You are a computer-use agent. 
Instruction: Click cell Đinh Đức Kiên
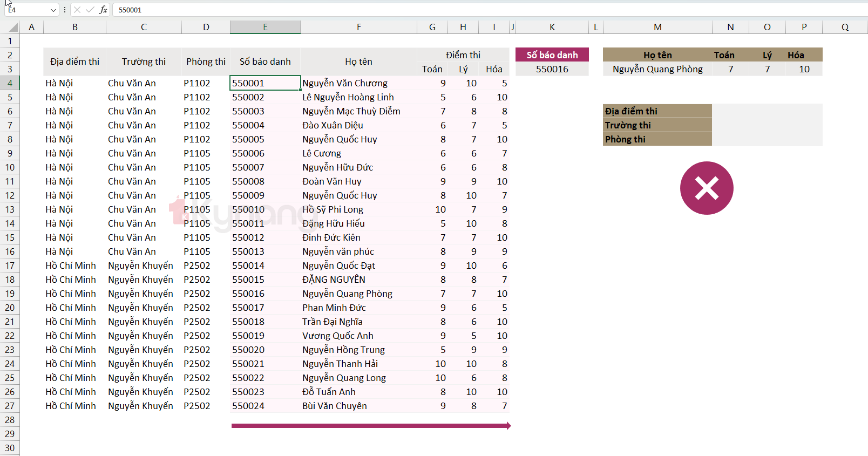[358, 237]
